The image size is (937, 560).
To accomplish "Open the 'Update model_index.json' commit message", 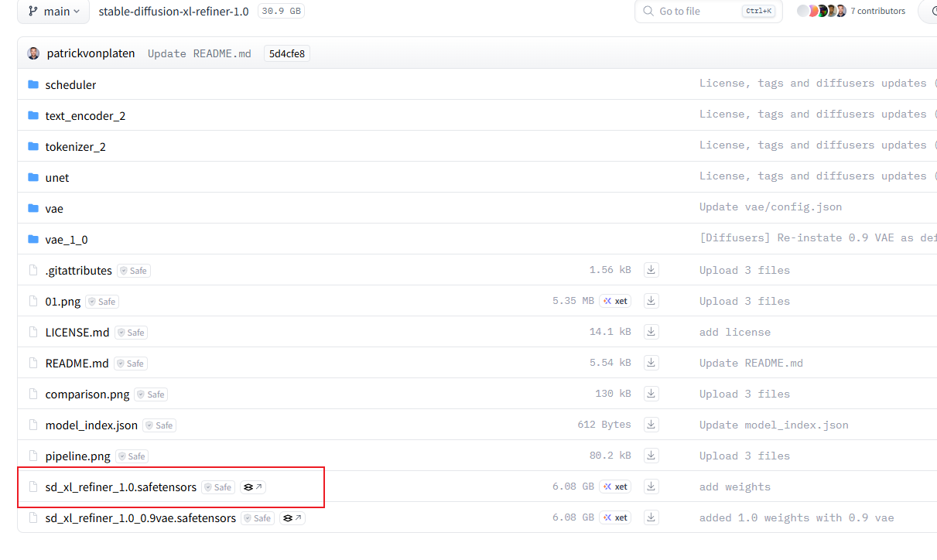I will coord(774,425).
